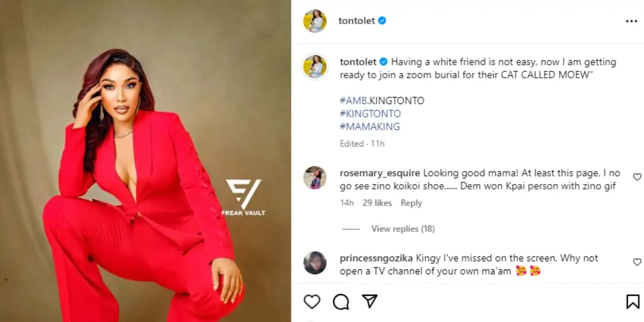This screenshot has width=644, height=322.
Task: Click the verified badge beside header username
Action: [382, 21]
